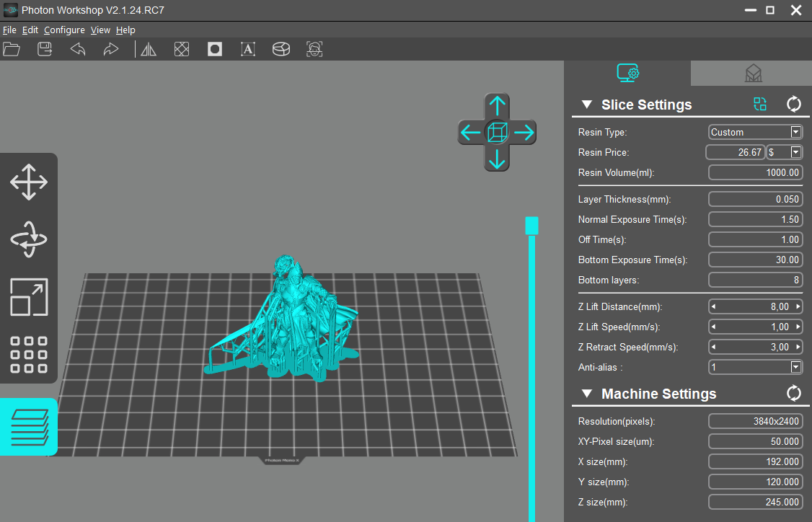Increase Z Lift Distance with right arrow
Screen dimensions: 812x522
798,306
